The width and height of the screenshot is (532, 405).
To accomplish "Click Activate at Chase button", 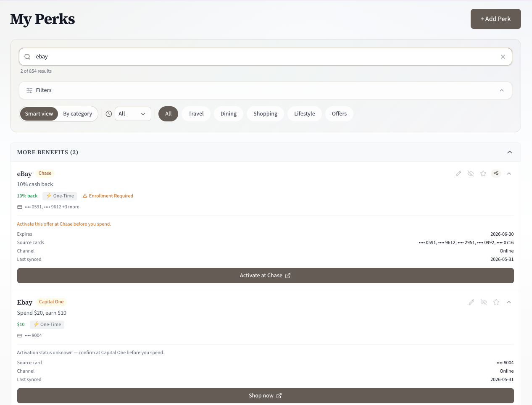I will click(266, 276).
